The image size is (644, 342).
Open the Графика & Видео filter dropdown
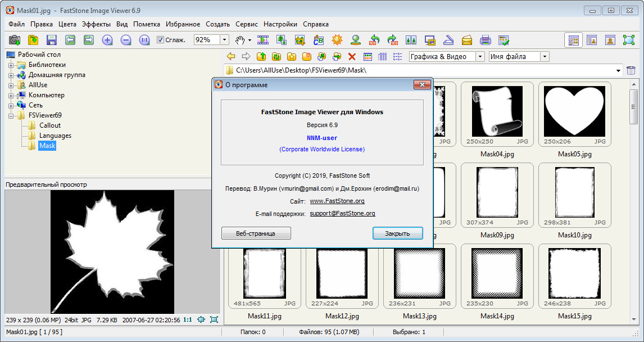(x=480, y=57)
